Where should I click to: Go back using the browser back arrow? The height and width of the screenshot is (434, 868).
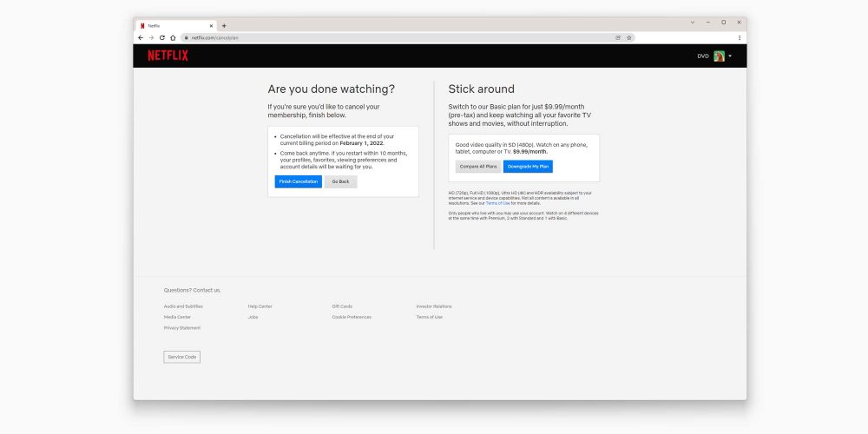click(141, 37)
